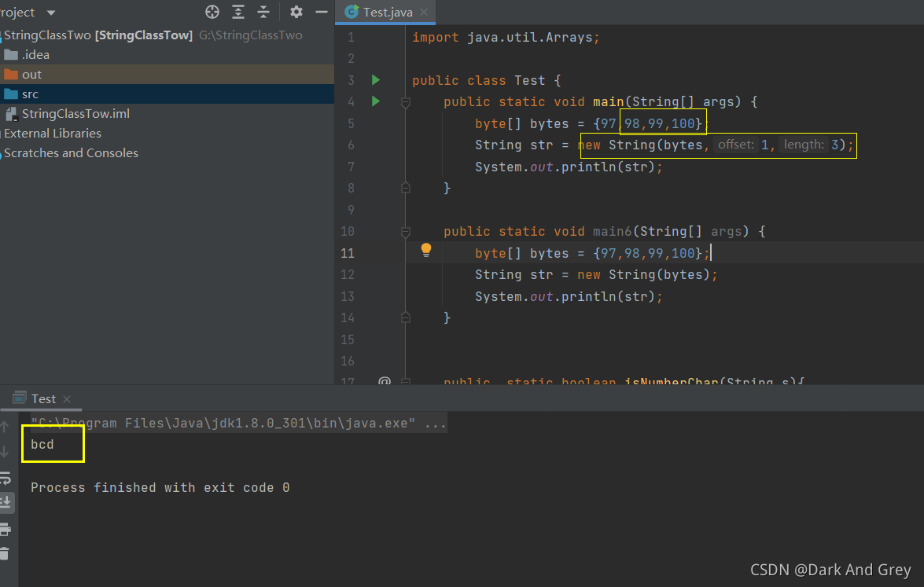The width and height of the screenshot is (924, 587).
Task: Collapse main method fold marker on line 4
Action: [406, 102]
